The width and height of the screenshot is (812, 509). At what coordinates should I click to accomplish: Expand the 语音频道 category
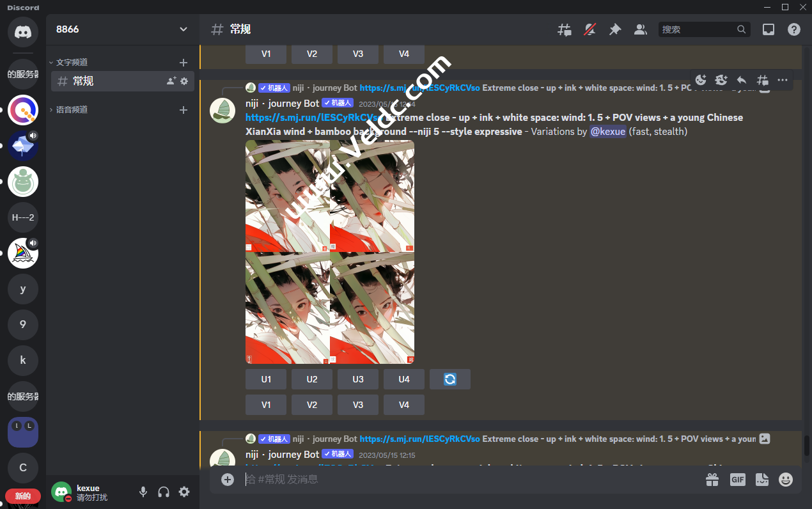(x=72, y=110)
